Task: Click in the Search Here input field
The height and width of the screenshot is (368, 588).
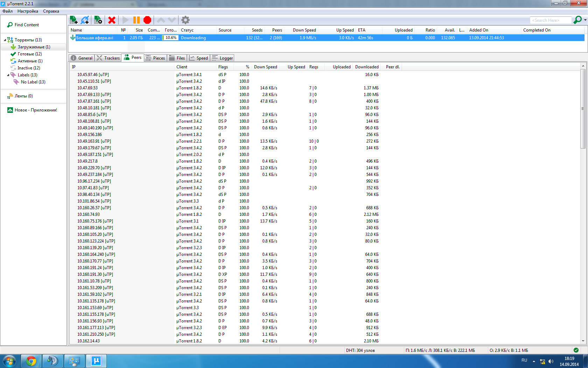Action: [x=550, y=20]
